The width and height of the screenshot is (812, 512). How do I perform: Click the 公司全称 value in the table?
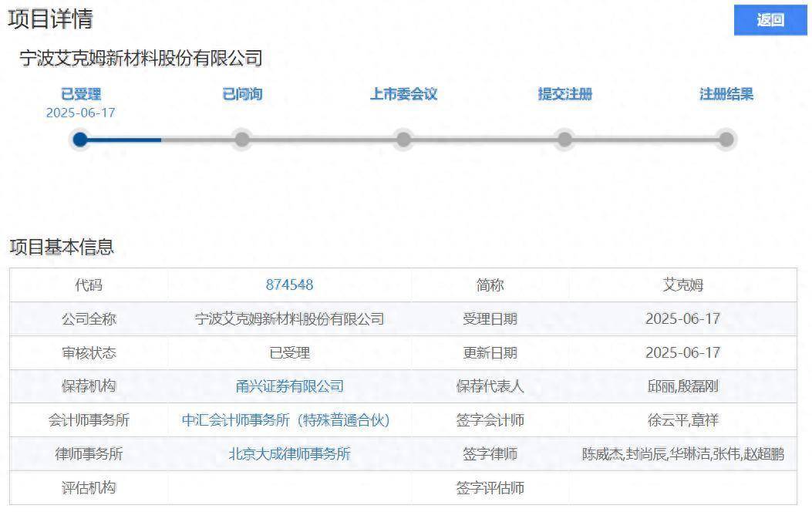289,319
